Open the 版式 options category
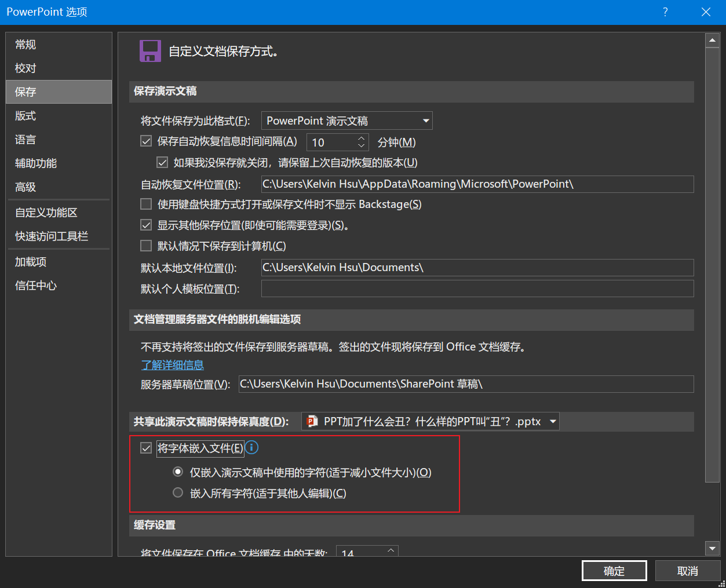The height and width of the screenshot is (588, 726). (x=59, y=116)
